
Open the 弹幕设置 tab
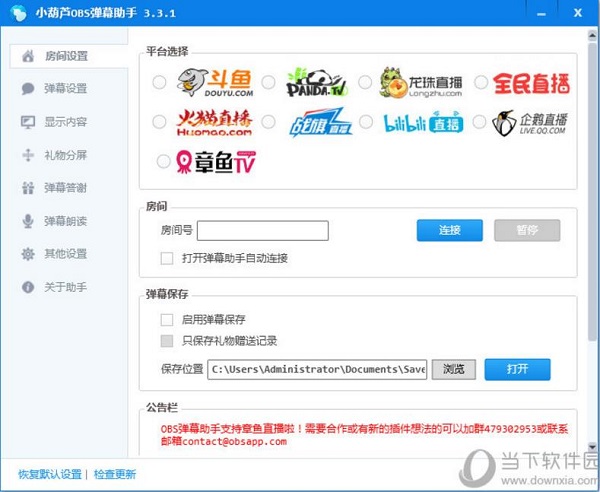(65, 89)
